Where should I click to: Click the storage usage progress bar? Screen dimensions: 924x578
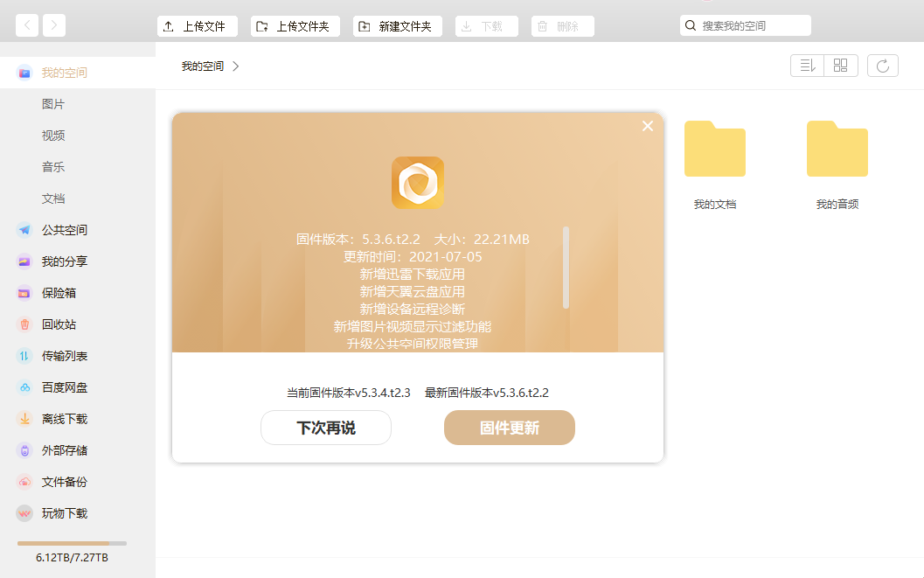(x=72, y=543)
